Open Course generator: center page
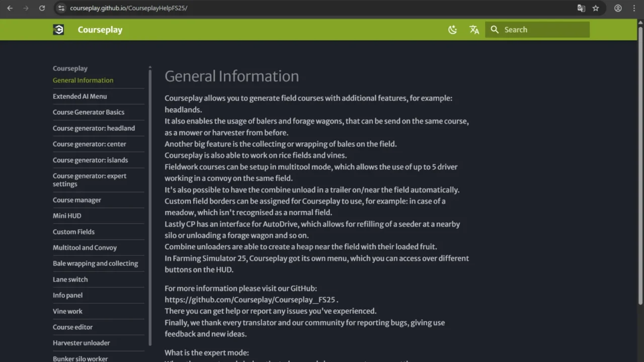The image size is (644, 362). [90, 144]
